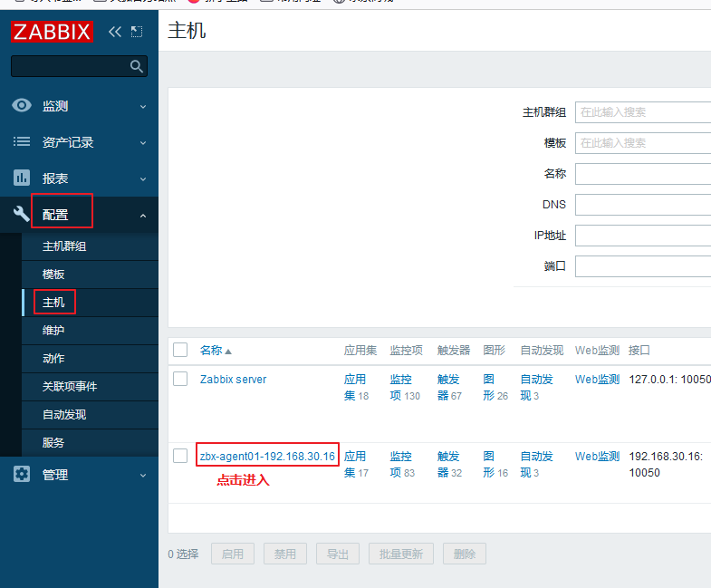
Task: Toggle kiosk sidebar hide icon
Action: tap(137, 32)
